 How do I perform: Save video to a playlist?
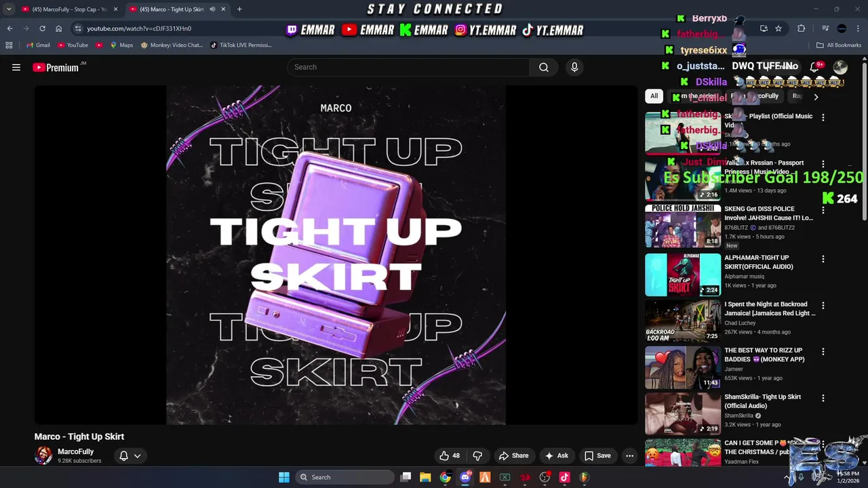point(597,455)
